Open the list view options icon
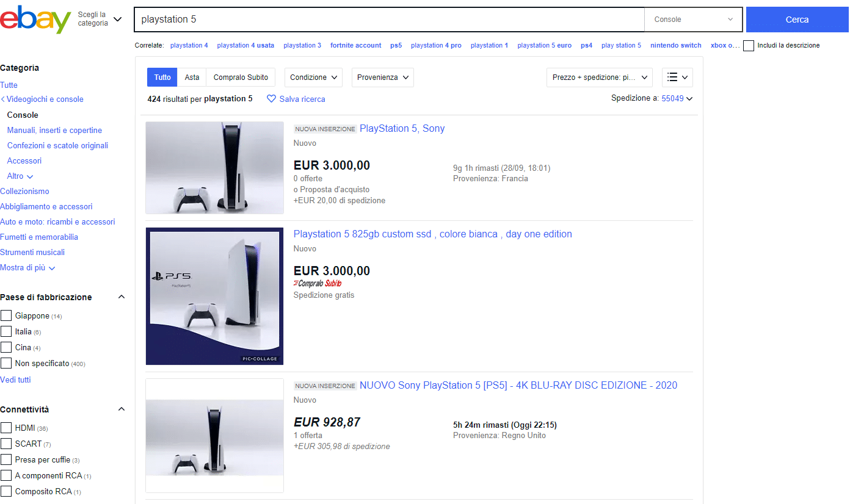 [677, 77]
